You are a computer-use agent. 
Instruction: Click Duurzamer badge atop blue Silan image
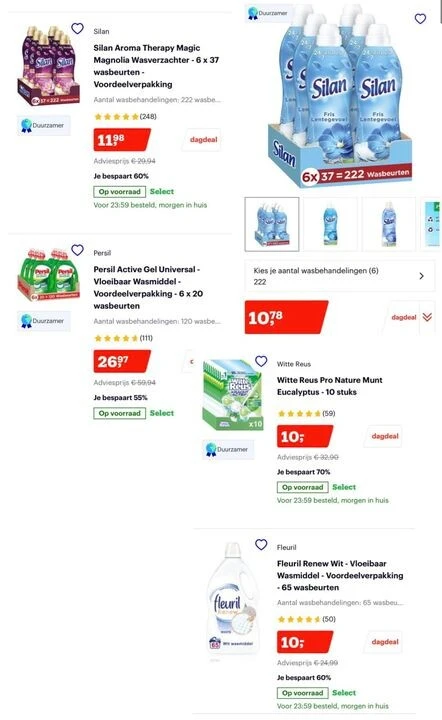pos(268,13)
